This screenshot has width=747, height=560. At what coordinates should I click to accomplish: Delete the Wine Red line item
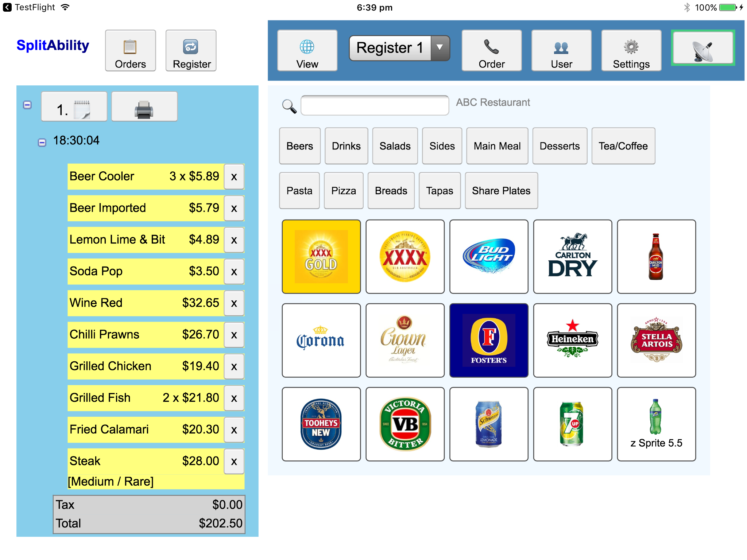point(234,303)
